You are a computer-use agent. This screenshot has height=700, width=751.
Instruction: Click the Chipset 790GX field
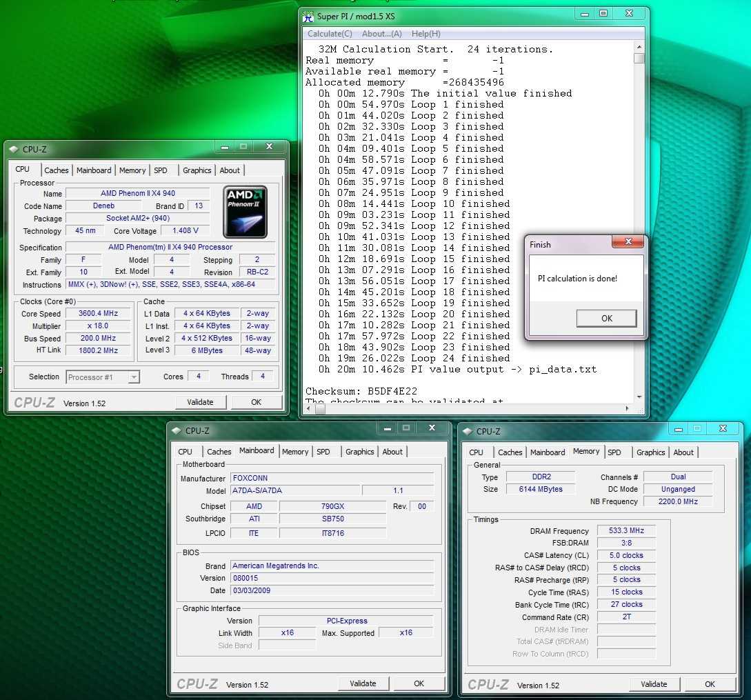(333, 506)
